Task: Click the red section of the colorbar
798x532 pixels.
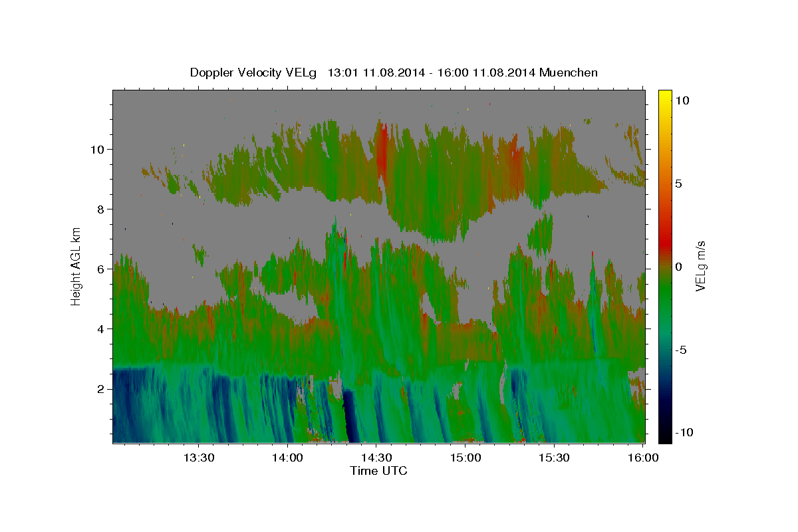Action: coord(664,243)
